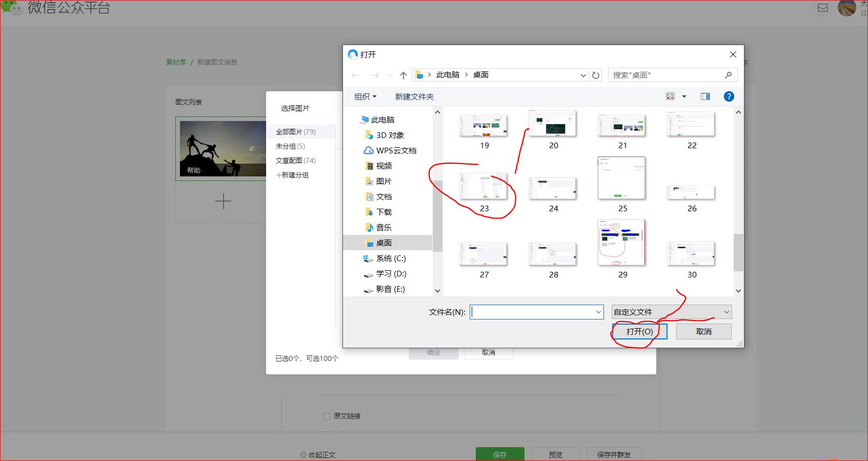Select 影音 (E:) drive

(x=384, y=289)
